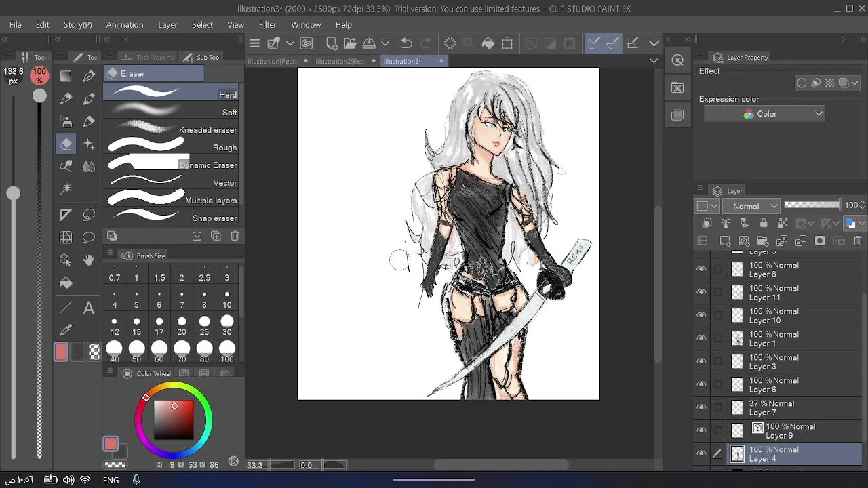Select the Object operation tool

coord(66,260)
